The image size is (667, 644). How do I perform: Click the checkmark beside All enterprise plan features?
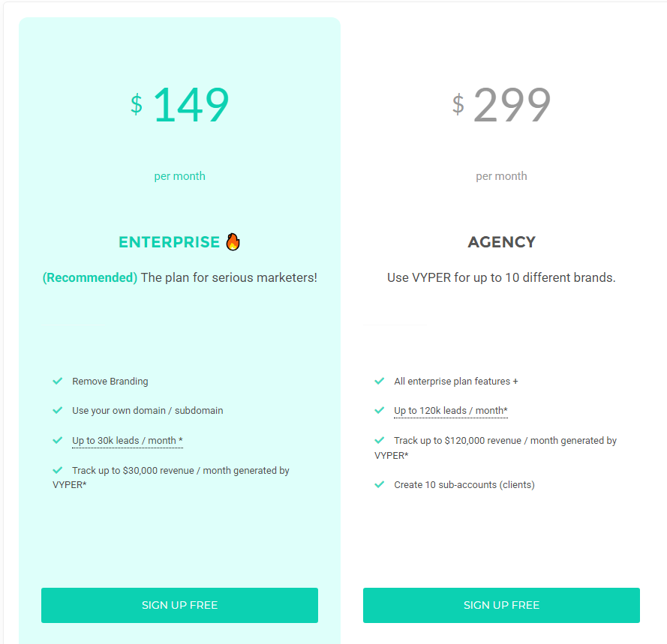(x=379, y=381)
